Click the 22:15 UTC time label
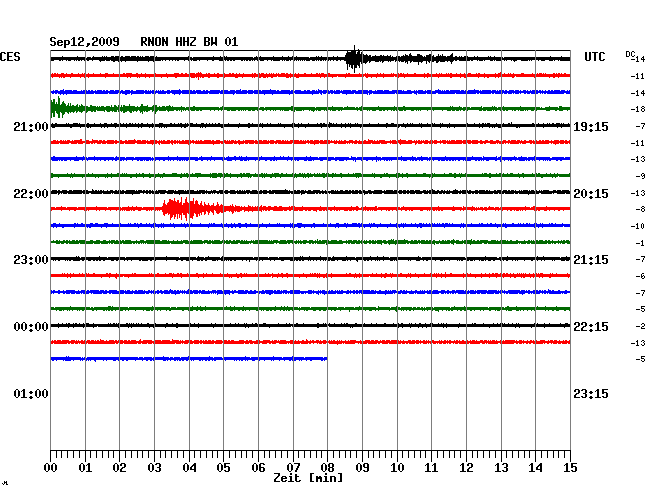The height and width of the screenshot is (494, 650). click(x=591, y=327)
